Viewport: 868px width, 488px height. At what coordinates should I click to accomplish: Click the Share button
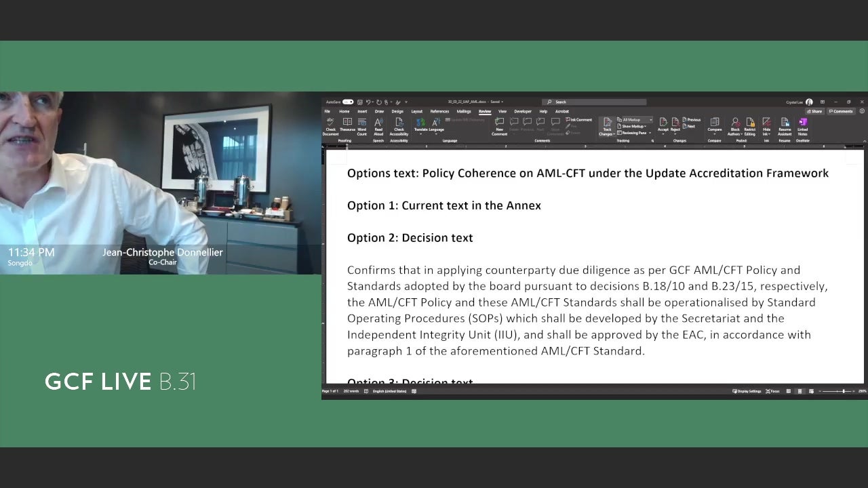coord(814,111)
